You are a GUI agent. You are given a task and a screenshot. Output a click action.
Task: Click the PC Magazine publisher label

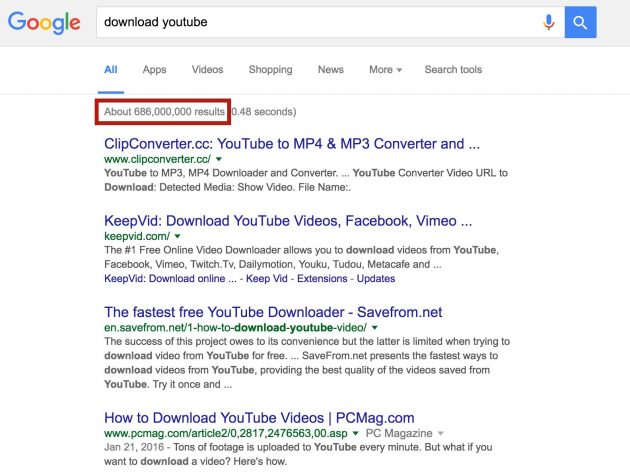click(399, 433)
